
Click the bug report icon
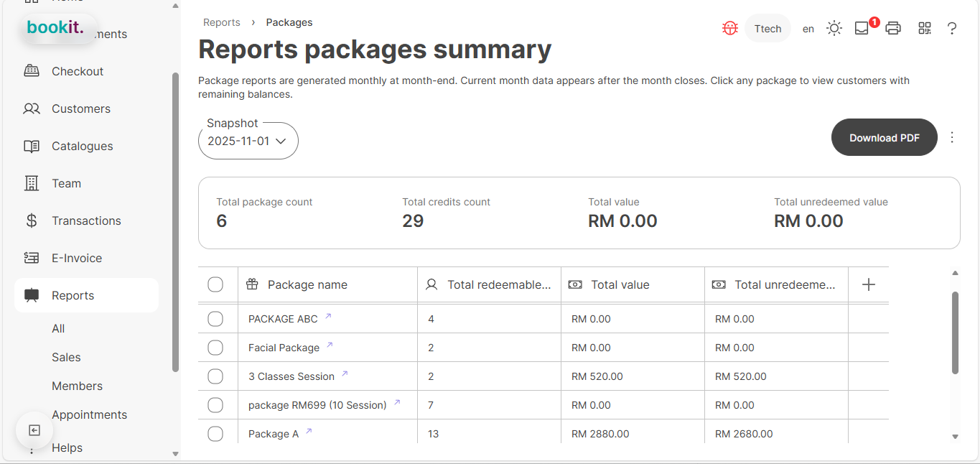729,28
